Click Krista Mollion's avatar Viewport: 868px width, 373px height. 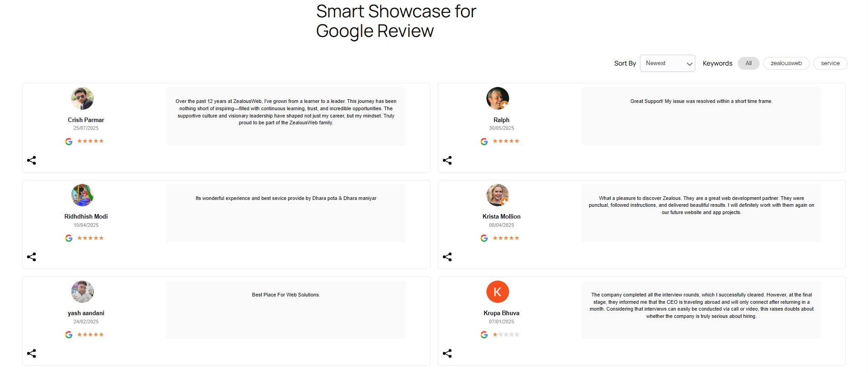point(498,195)
